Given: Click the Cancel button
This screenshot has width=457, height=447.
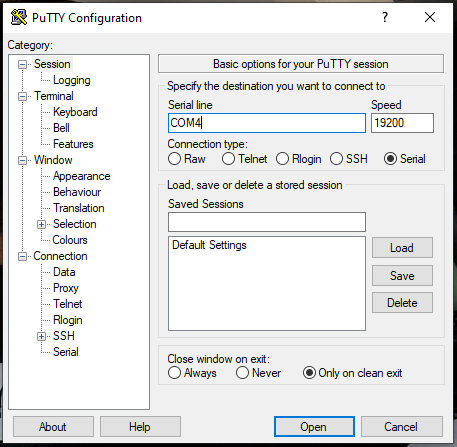Looking at the screenshot, I should point(402,426).
